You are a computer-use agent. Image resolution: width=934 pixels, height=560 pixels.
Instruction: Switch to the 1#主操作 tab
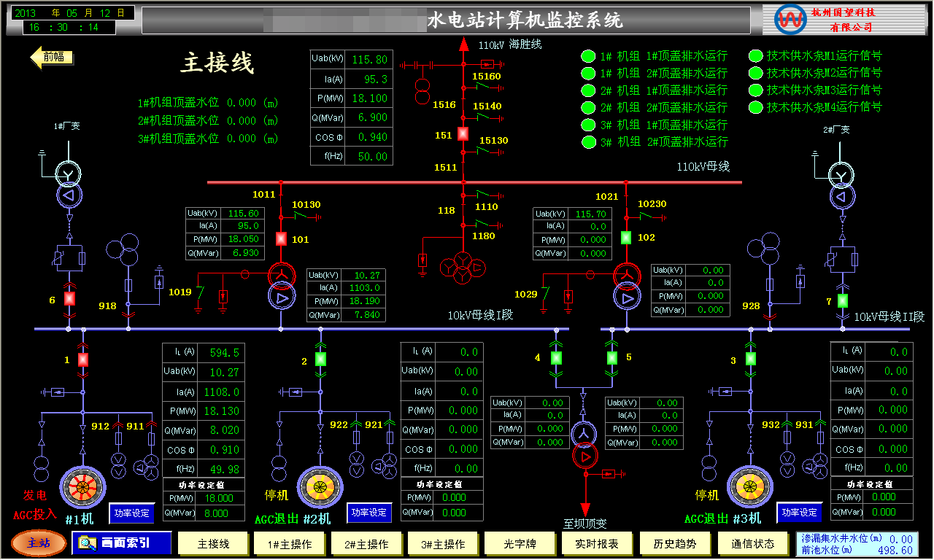coord(290,544)
